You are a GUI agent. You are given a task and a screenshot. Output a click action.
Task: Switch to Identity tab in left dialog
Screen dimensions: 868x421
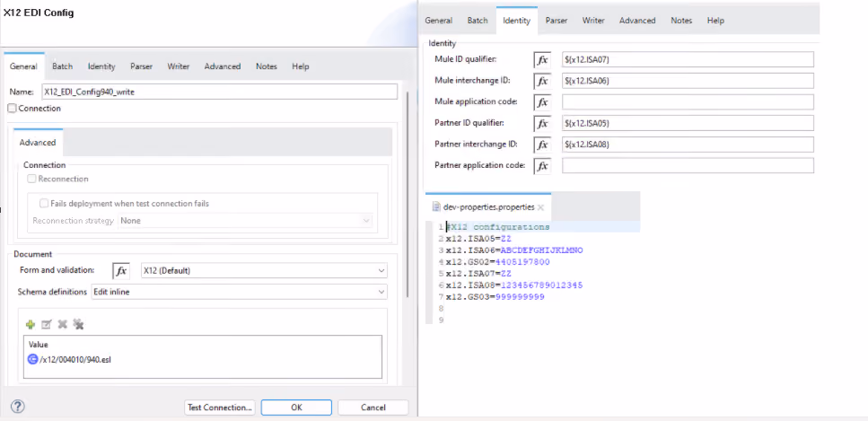coord(101,66)
